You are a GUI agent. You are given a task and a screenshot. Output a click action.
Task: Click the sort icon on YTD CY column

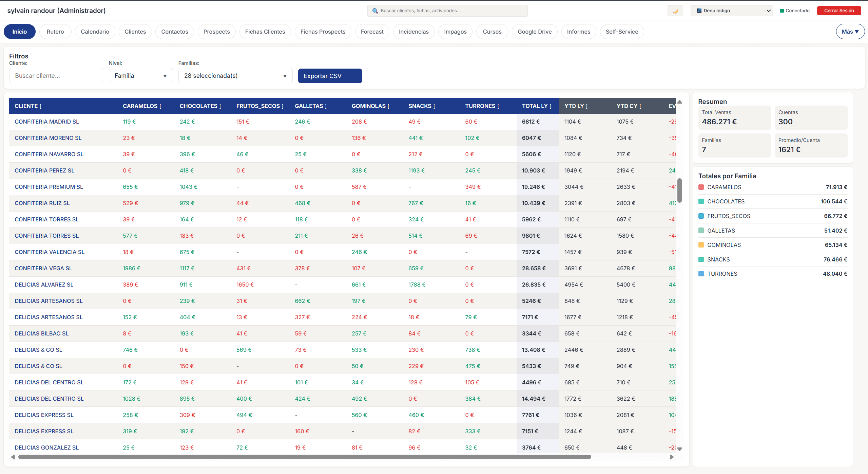640,106
